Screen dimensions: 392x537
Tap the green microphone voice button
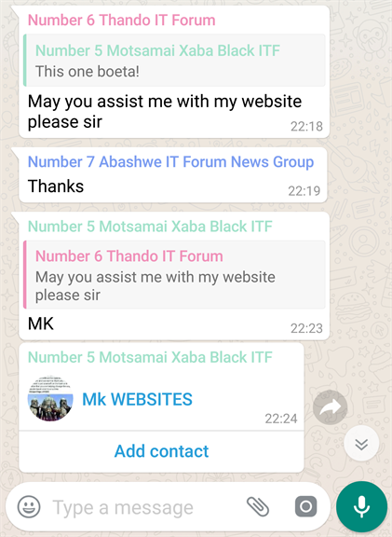point(361,507)
